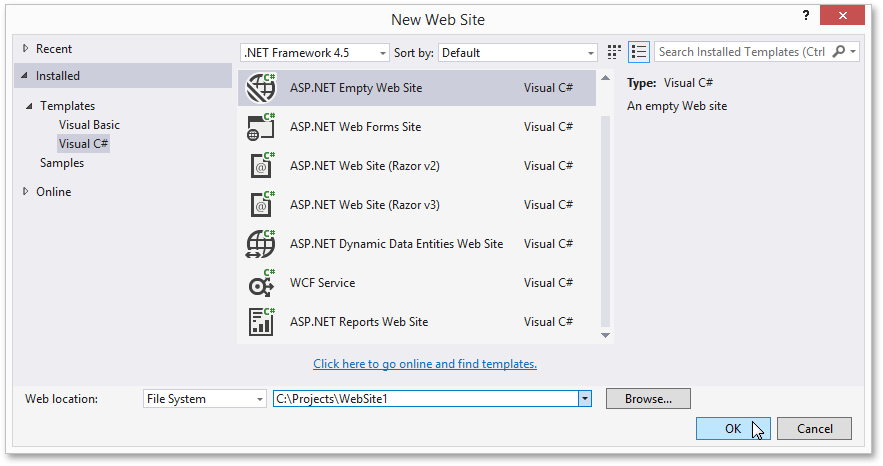Switch to small icons view
The height and width of the screenshot is (466, 883).
tap(615, 52)
